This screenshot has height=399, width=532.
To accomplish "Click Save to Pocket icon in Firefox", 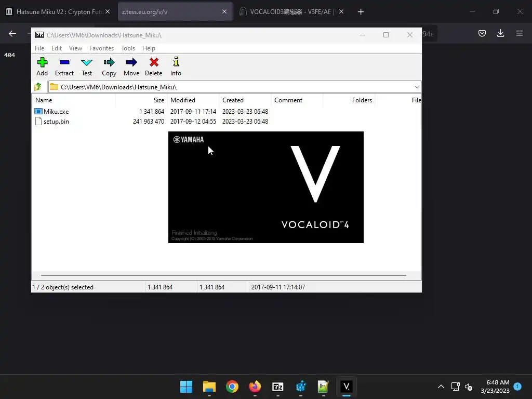I will pyautogui.click(x=482, y=33).
